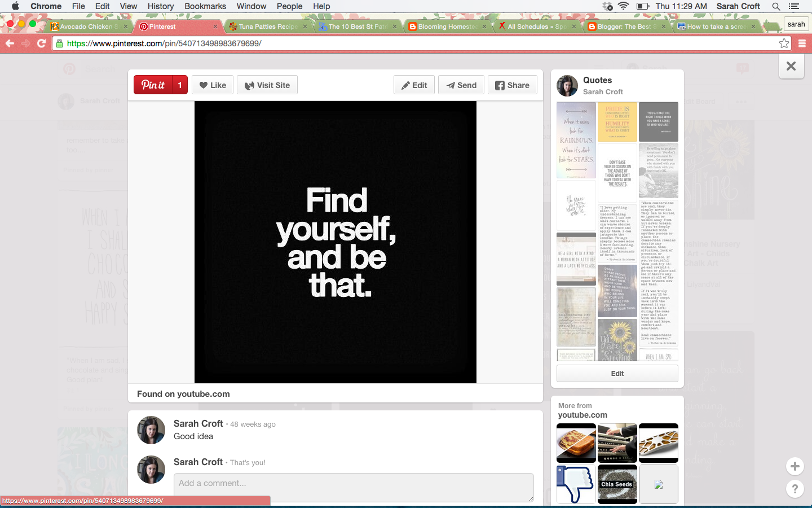Click the pin count number 1
The height and width of the screenshot is (508, 812).
(x=180, y=85)
